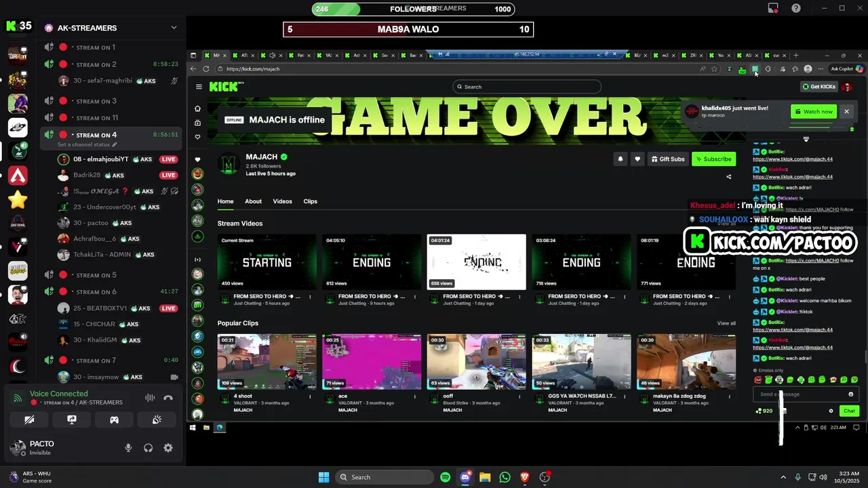Open options menu for 'ace' clip
The image size is (868, 488).
pos(416,396)
